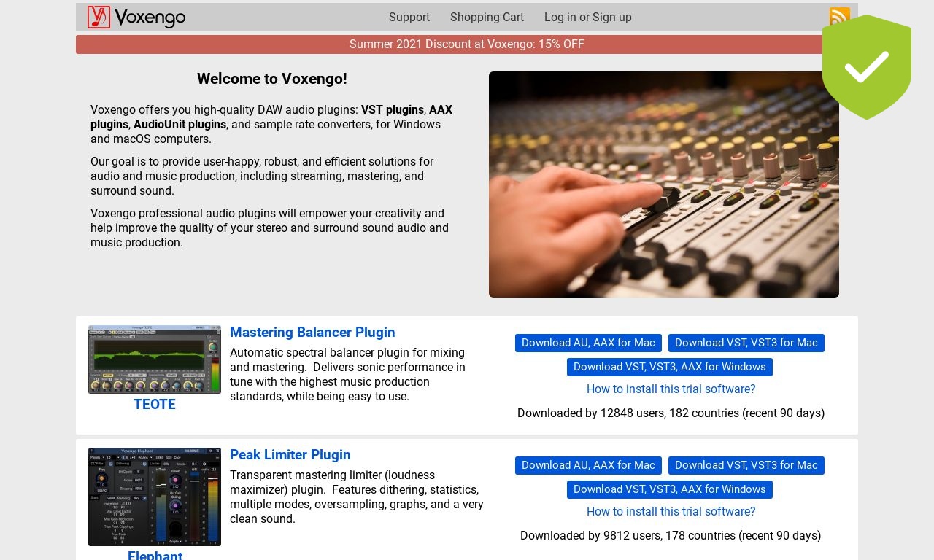Click the Summer 2021 Discount banner
934x560 pixels.
pos(467,44)
